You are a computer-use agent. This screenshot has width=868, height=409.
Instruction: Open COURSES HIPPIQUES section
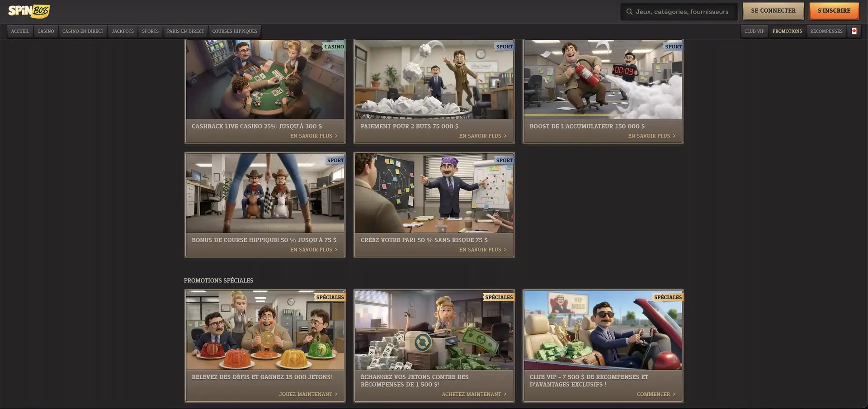235,31
